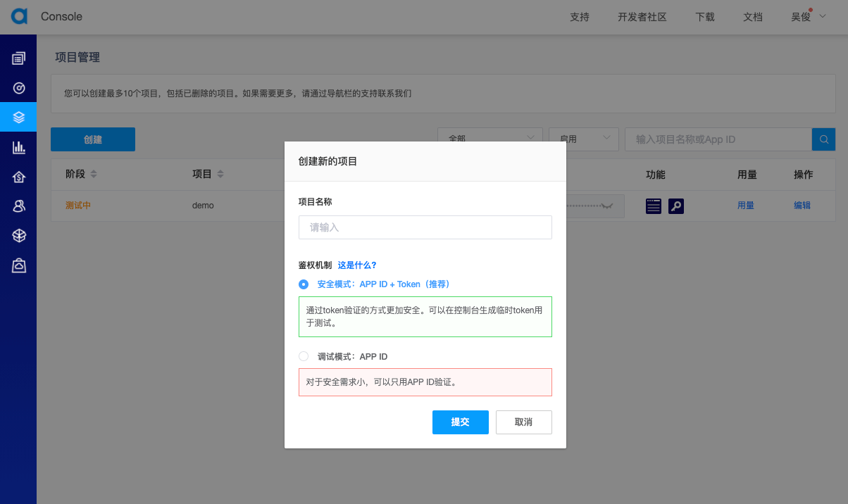Open the bar chart usage sidebar icon

tap(19, 147)
